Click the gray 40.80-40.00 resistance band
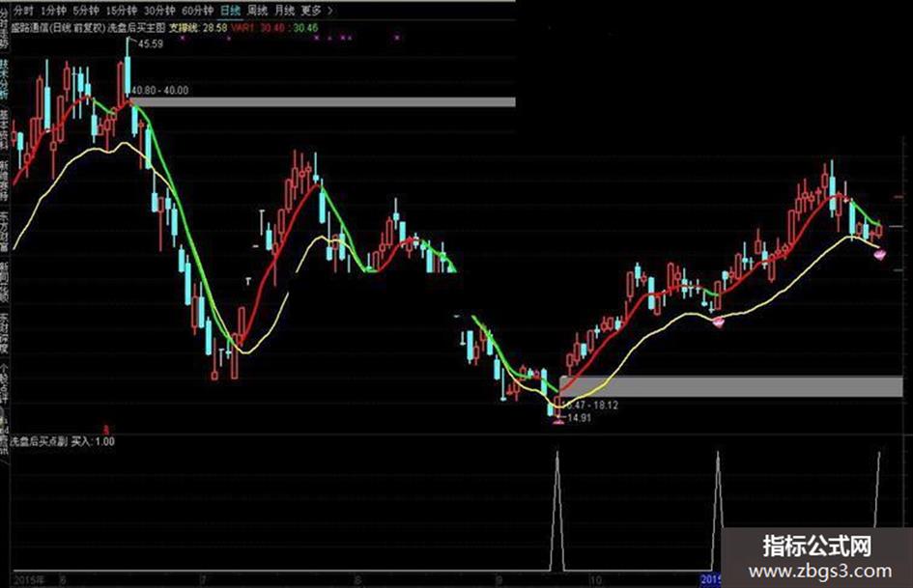This screenshot has width=913, height=588. [x=324, y=102]
